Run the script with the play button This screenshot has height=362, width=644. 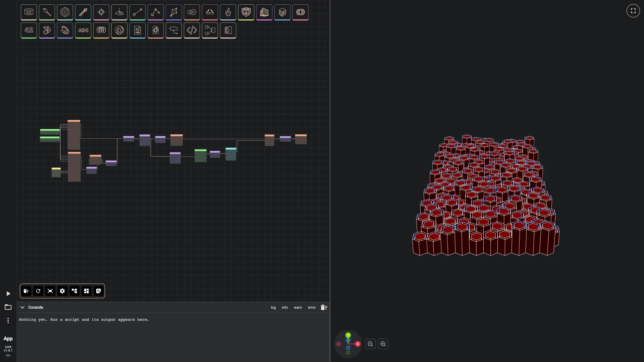point(8,294)
